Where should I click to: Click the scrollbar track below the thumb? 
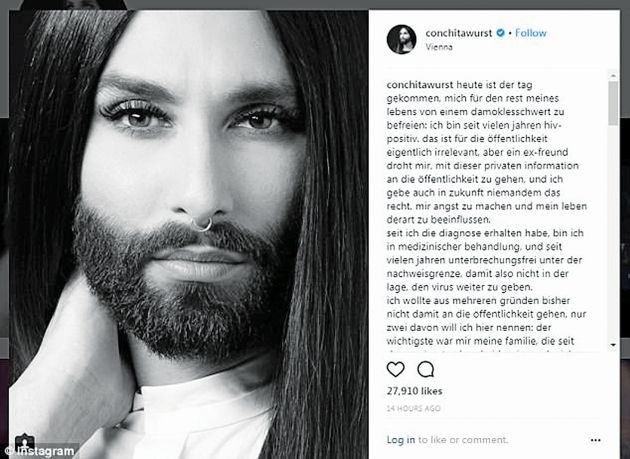(613, 232)
